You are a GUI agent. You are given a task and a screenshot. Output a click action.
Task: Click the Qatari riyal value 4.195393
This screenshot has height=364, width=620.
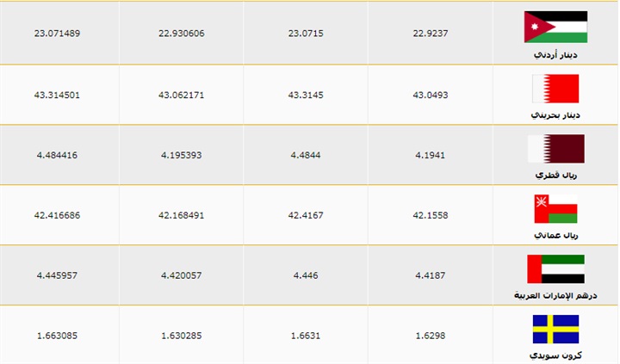(182, 155)
